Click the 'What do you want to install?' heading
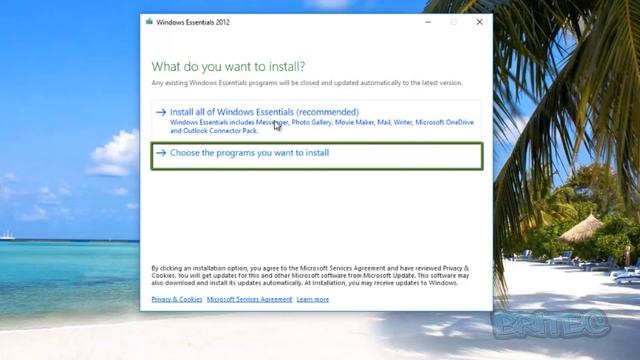This screenshot has height=360, width=640. [x=228, y=67]
